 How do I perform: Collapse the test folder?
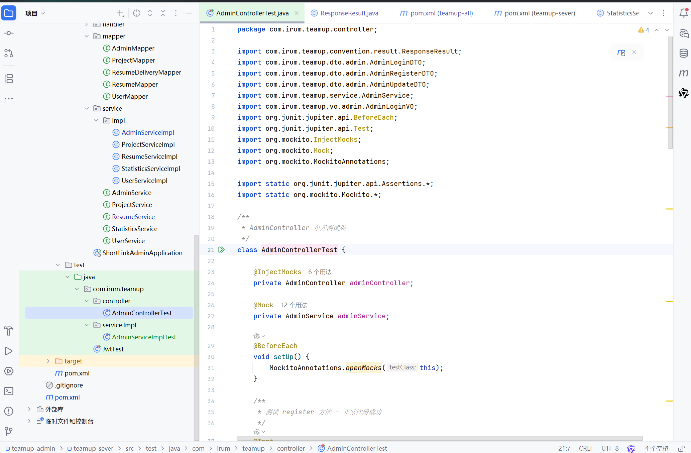point(58,265)
